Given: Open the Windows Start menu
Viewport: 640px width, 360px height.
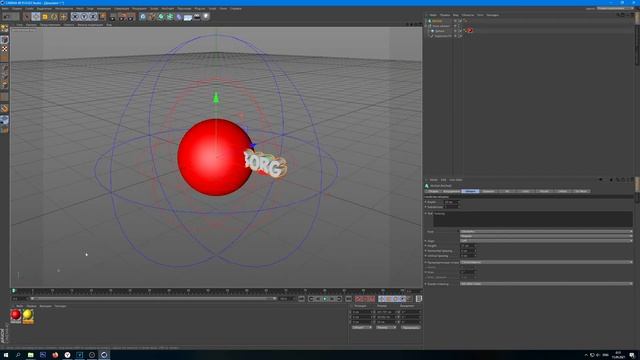Looking at the screenshot, I should coord(6,355).
